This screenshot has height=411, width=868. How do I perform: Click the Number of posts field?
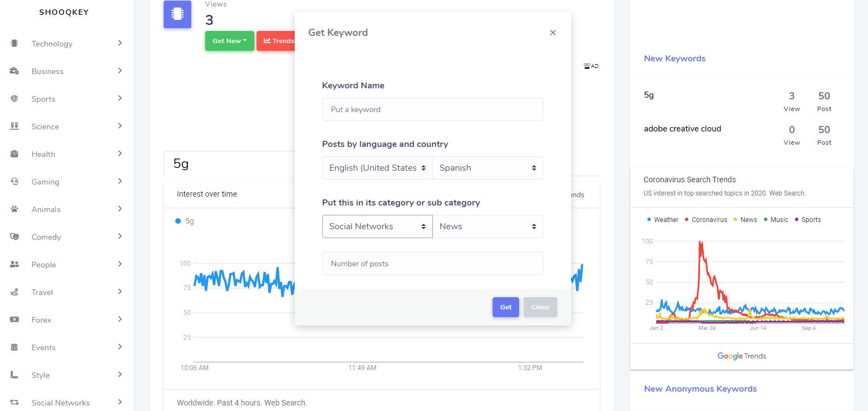click(x=432, y=264)
